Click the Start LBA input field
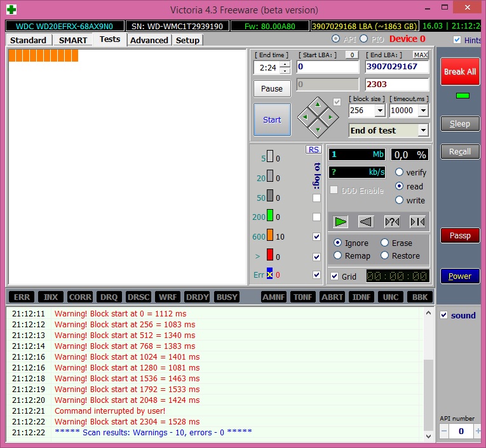 [x=327, y=67]
